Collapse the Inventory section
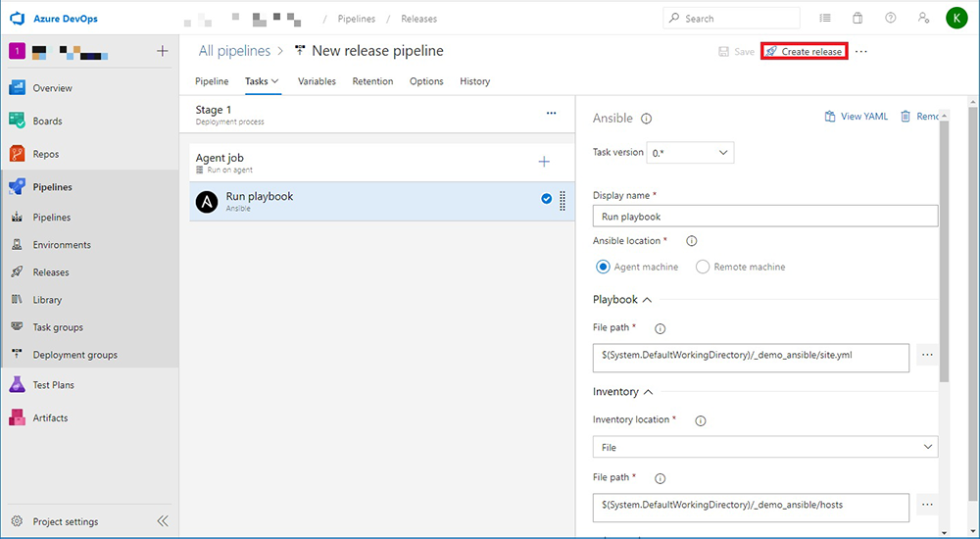This screenshot has width=980, height=539. tap(648, 392)
